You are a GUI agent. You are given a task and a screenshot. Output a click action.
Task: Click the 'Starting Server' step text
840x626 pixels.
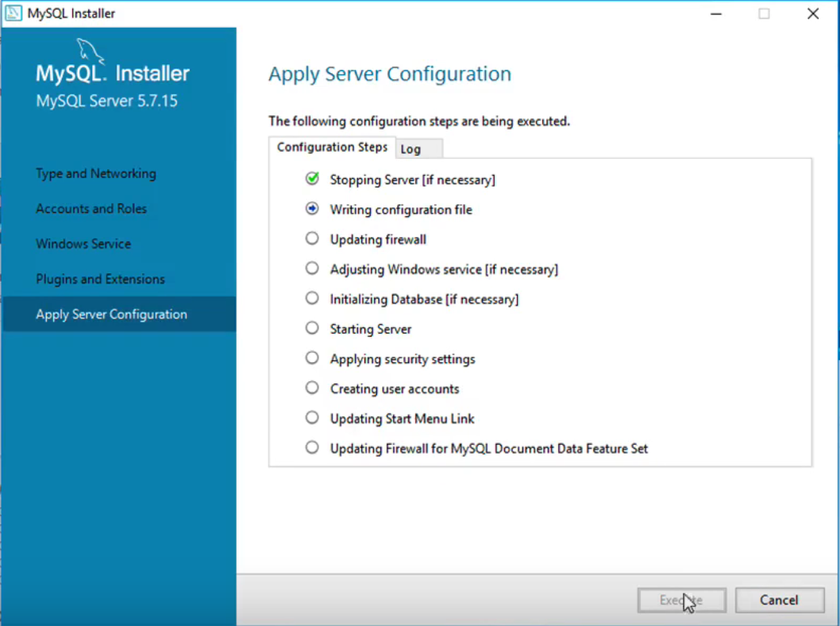pyautogui.click(x=371, y=329)
